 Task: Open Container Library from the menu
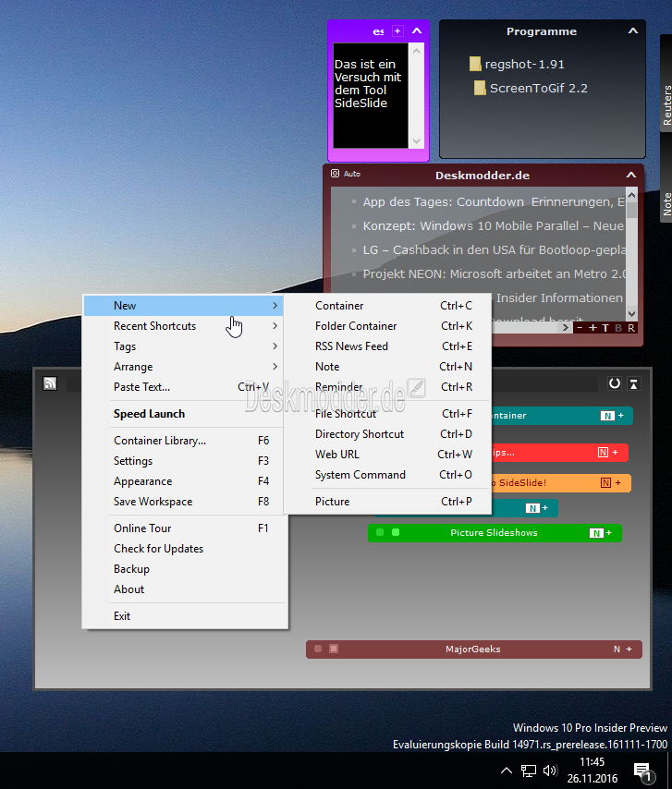[183, 441]
